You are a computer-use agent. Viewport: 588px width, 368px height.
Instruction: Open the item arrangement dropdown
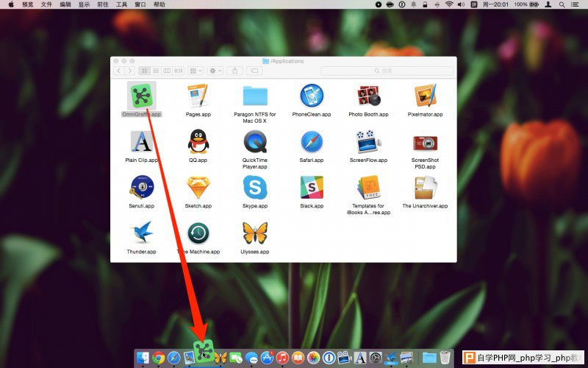(x=196, y=71)
